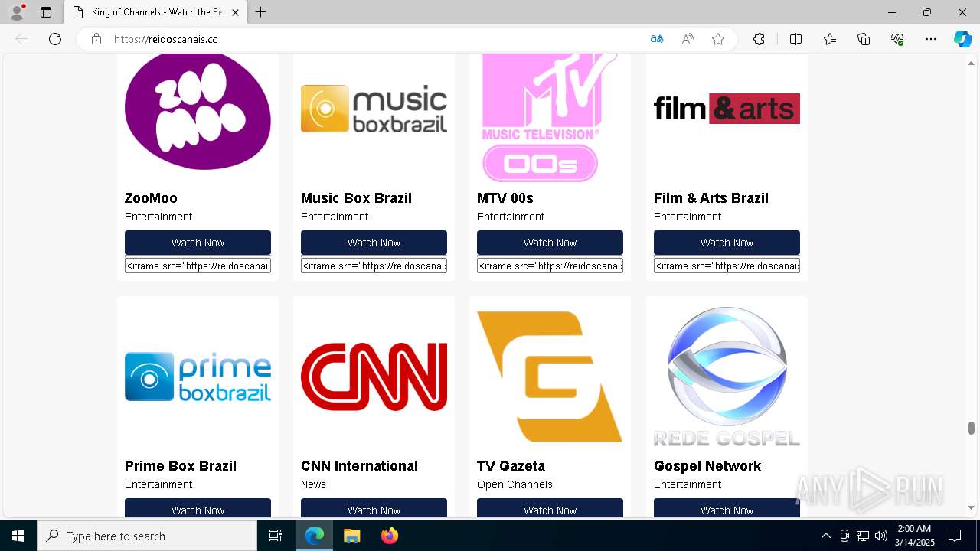
Task: Click the Music Box Brazil title
Action: click(x=356, y=198)
